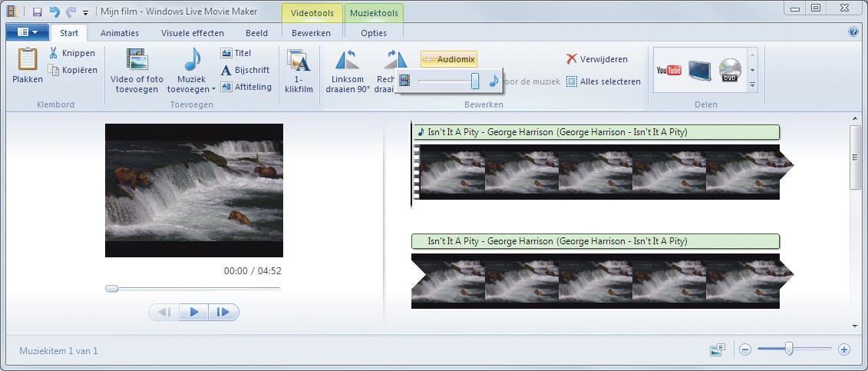This screenshot has width=868, height=371.
Task: Zoom in timeline with plus button
Action: coord(843,349)
